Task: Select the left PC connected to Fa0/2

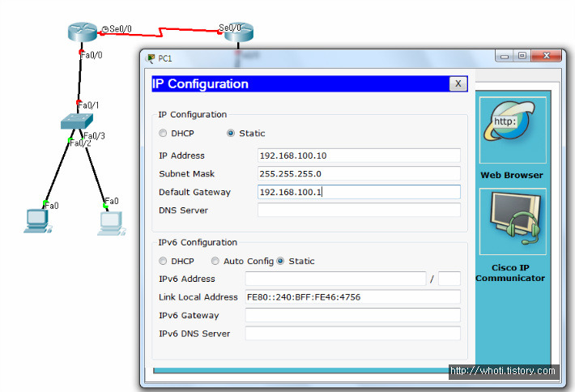Action: [37, 221]
